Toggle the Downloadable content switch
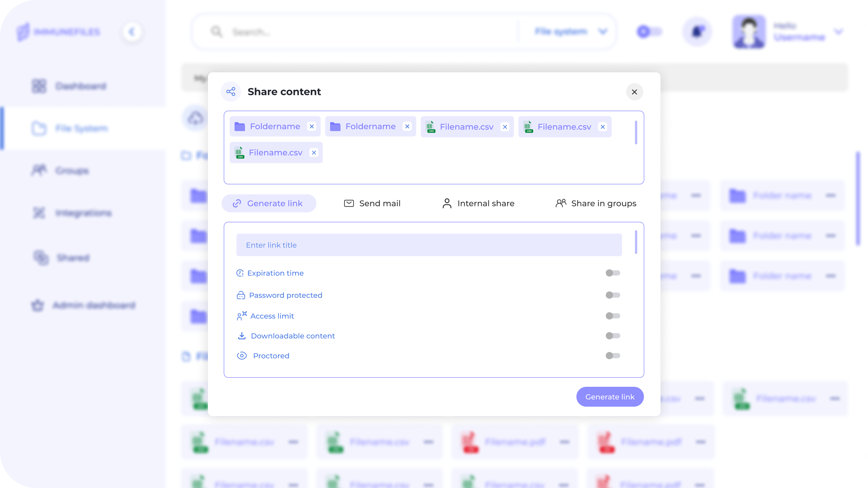The image size is (868, 488). click(x=612, y=336)
